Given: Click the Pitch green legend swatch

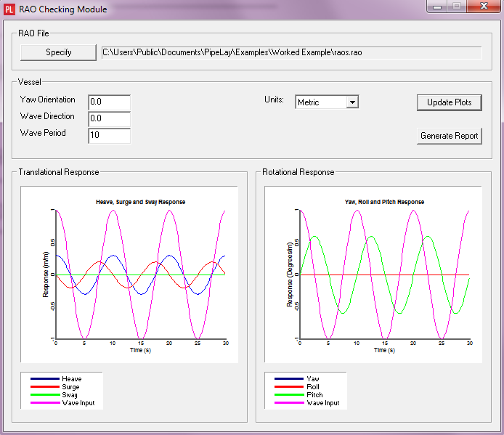Looking at the screenshot, I should [288, 395].
